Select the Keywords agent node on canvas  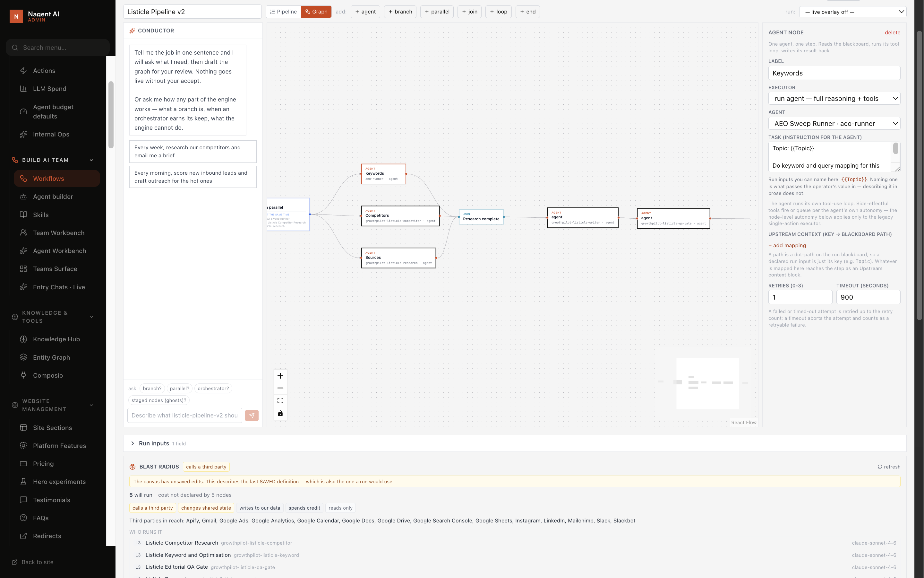pyautogui.click(x=383, y=174)
